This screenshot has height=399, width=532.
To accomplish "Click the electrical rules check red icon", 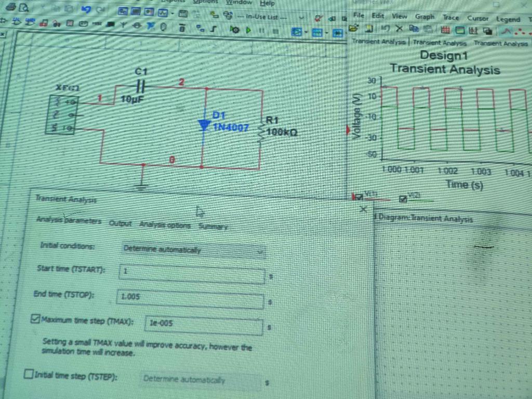I will click(318, 19).
